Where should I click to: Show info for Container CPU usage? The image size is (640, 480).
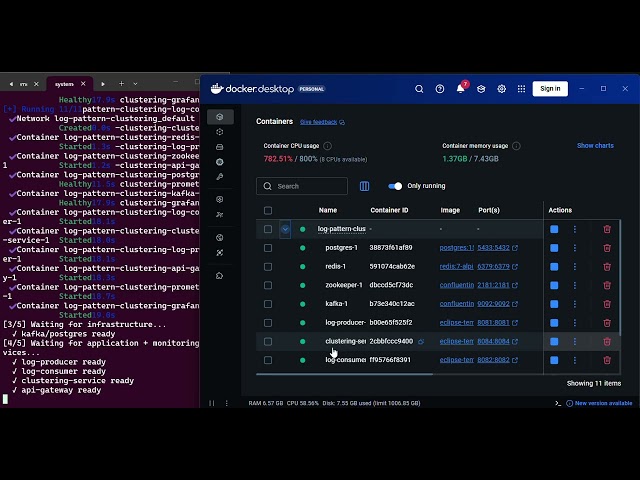pos(327,146)
